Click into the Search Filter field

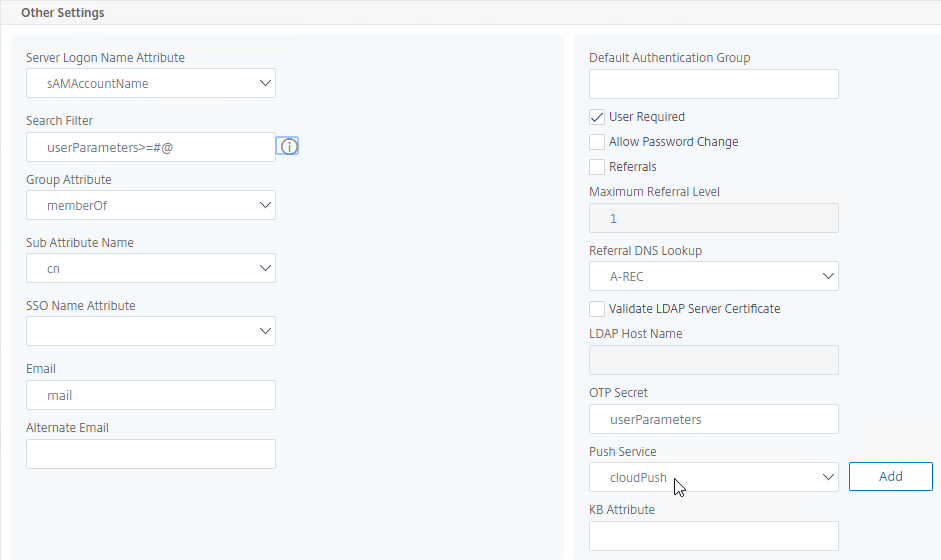(151, 147)
